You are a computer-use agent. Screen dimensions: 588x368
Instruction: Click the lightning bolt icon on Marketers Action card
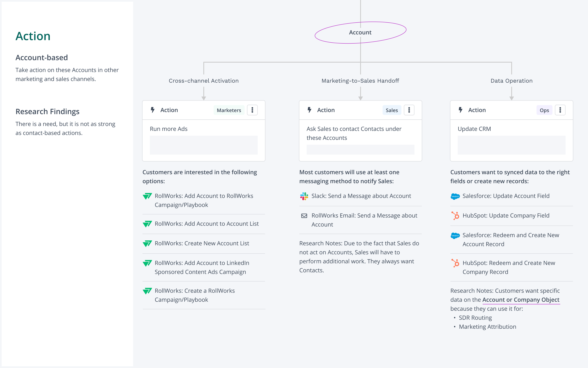pos(153,110)
